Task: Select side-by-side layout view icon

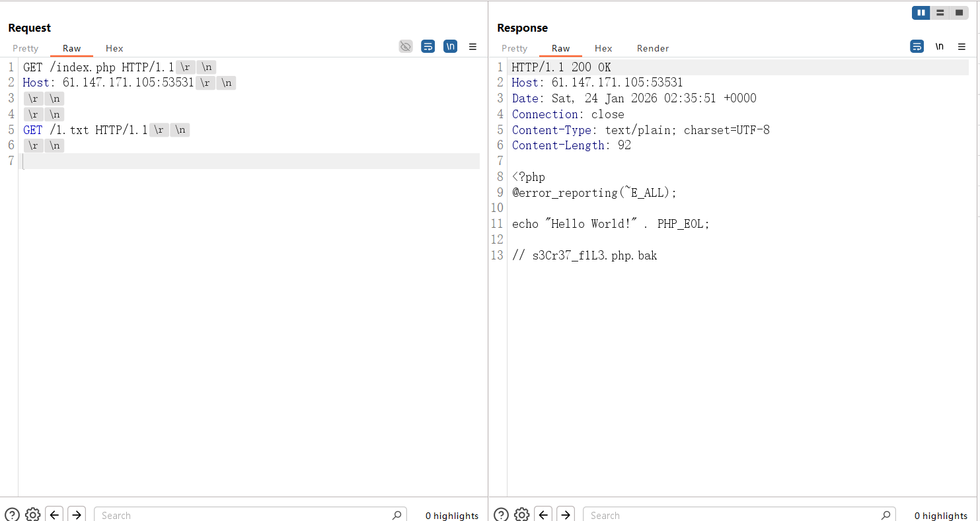Action: click(x=921, y=13)
